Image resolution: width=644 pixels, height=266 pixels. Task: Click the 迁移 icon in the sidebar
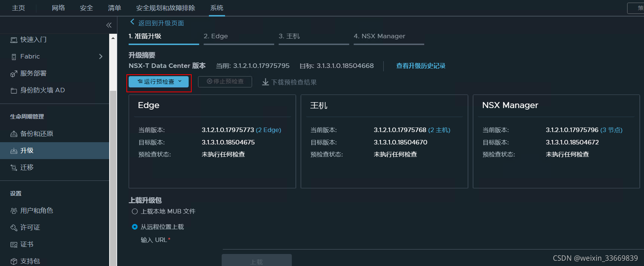coord(14,168)
